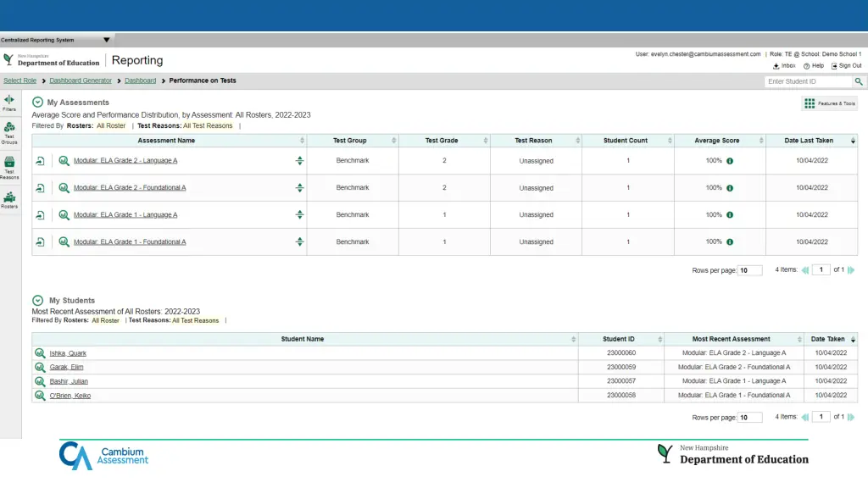
Task: Open student O'Brien, Keiko link
Action: 70,396
